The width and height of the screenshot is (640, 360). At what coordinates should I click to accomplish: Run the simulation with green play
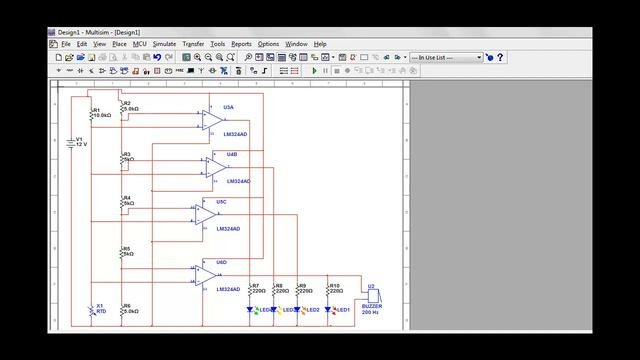tap(314, 71)
